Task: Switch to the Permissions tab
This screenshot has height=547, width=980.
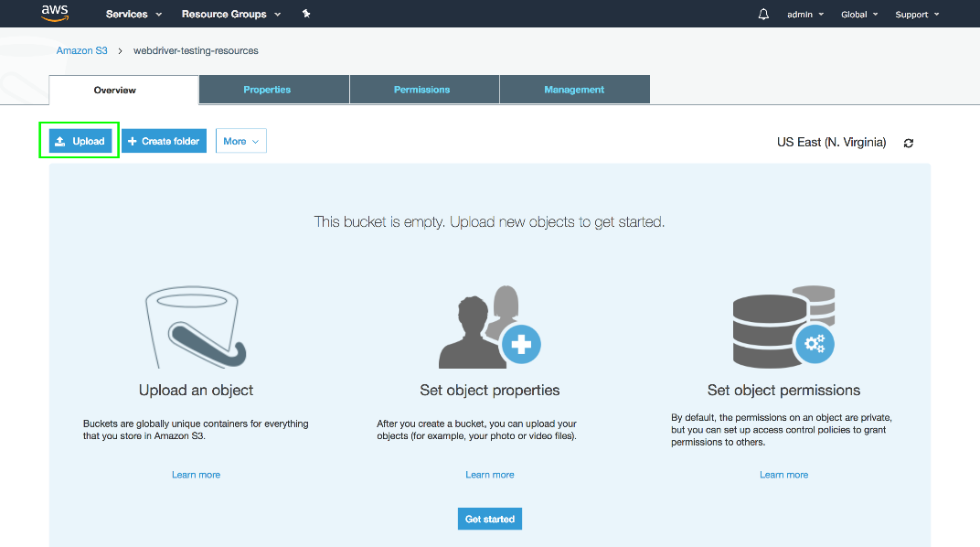Action: 421,90
